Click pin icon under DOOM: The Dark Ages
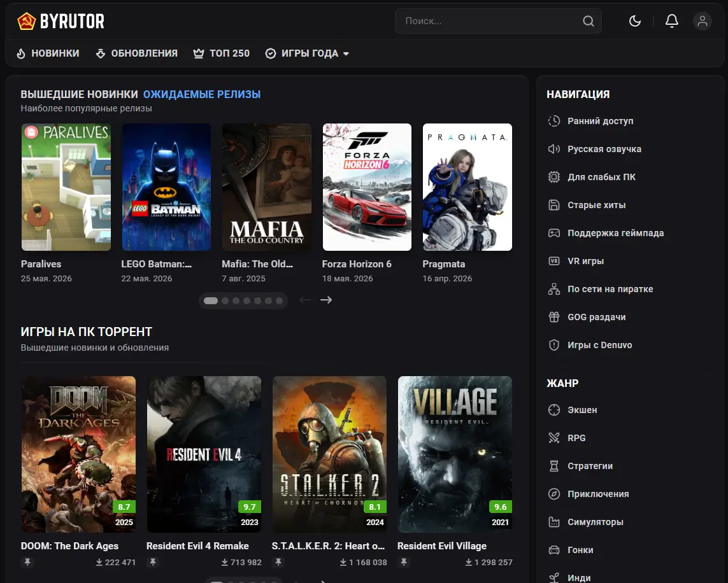Screen dimensions: 728x583 click(27, 562)
